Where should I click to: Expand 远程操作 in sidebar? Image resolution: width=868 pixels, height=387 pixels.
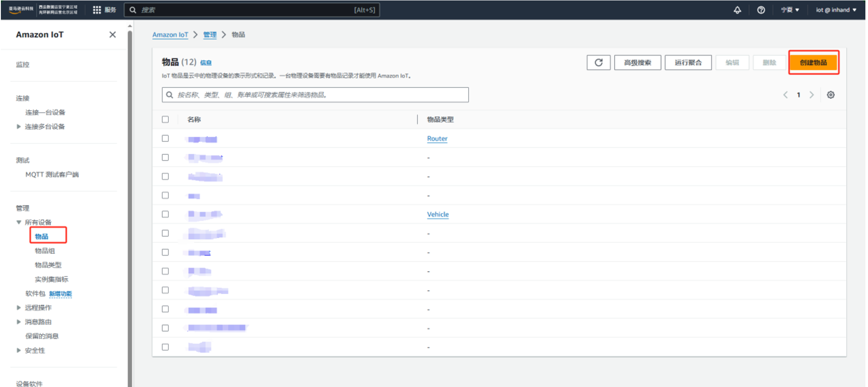[x=19, y=307]
